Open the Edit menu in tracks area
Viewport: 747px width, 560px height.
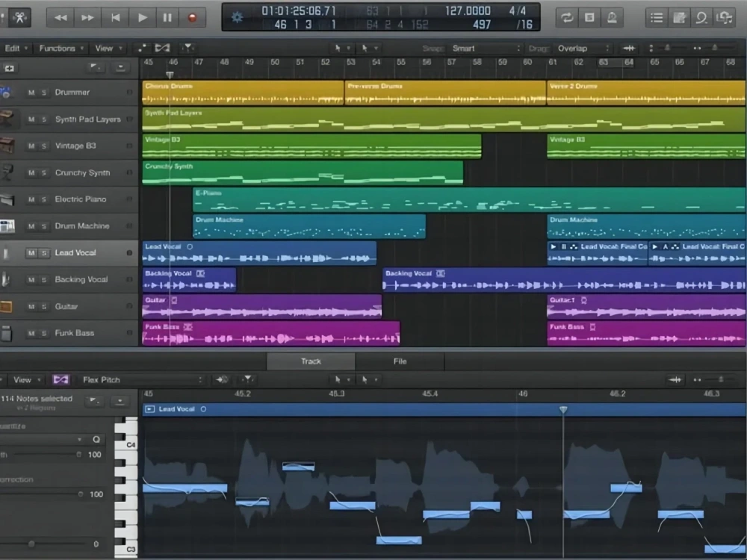tap(16, 48)
